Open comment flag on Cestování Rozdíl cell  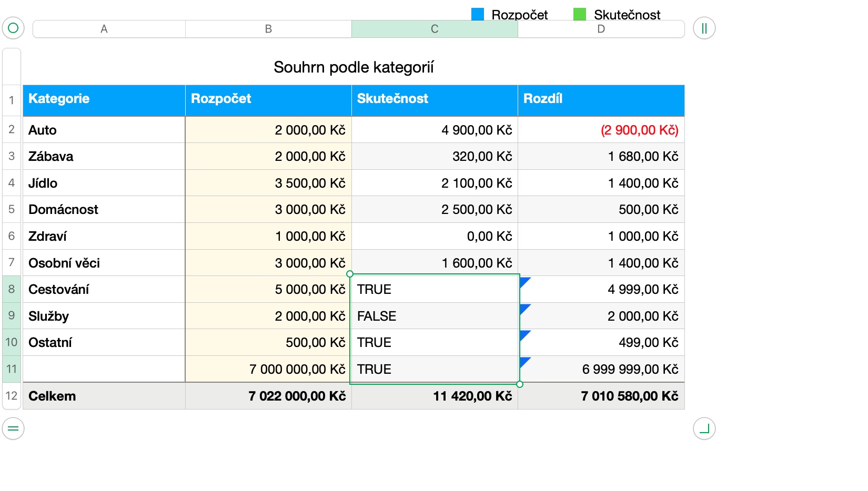(x=524, y=281)
